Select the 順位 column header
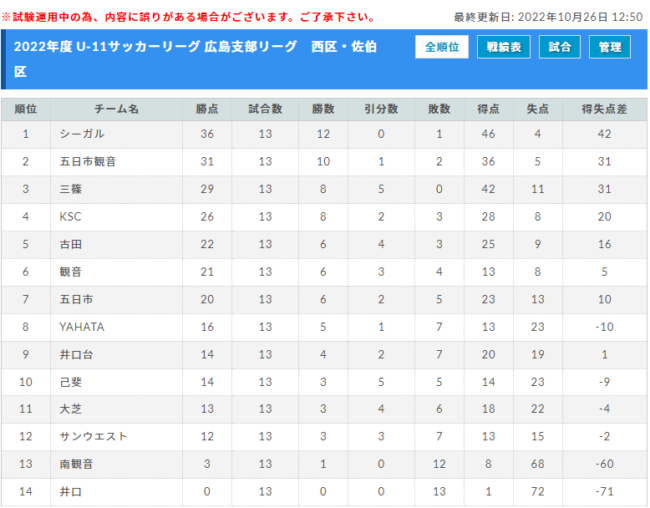650x508 pixels. pos(26,109)
